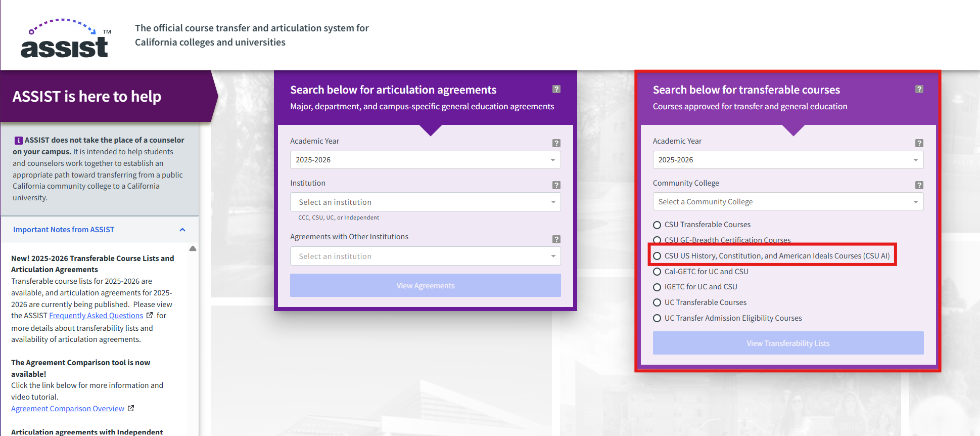
Task: Click 'Search below for transferable courses' heading
Action: point(746,90)
